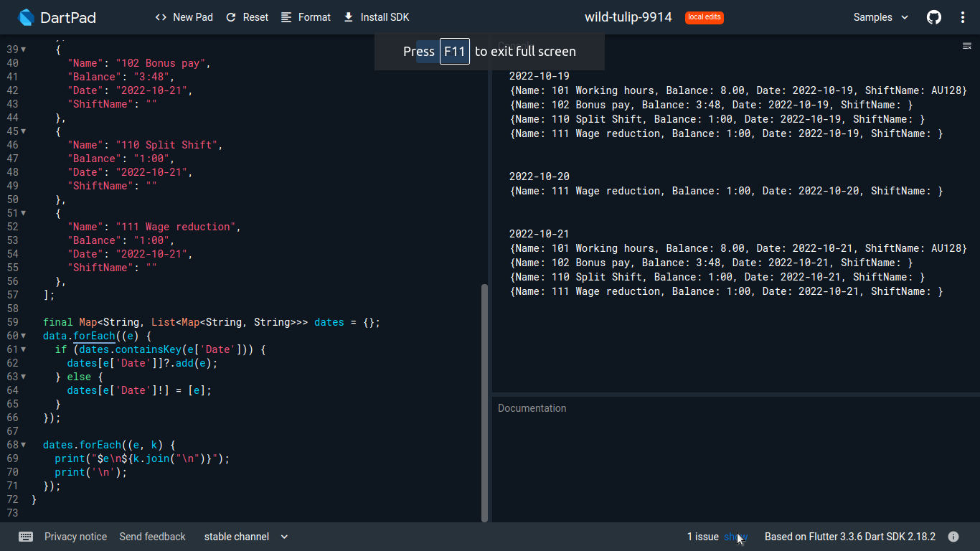Image resolution: width=980 pixels, height=551 pixels.
Task: Click the keyboard shortcuts icon
Action: point(26,537)
